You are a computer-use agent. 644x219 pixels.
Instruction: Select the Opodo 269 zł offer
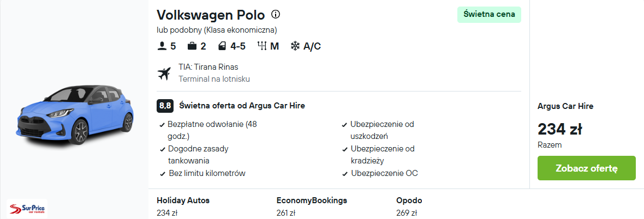pyautogui.click(x=409, y=206)
